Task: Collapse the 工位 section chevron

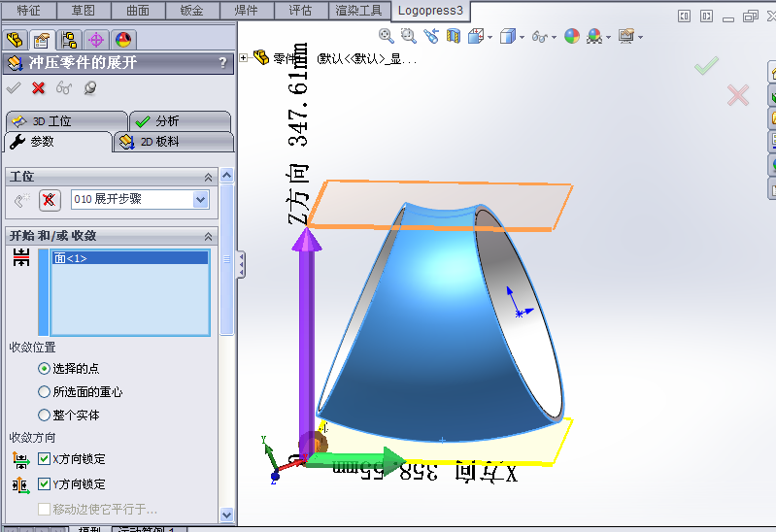Action: click(x=209, y=177)
